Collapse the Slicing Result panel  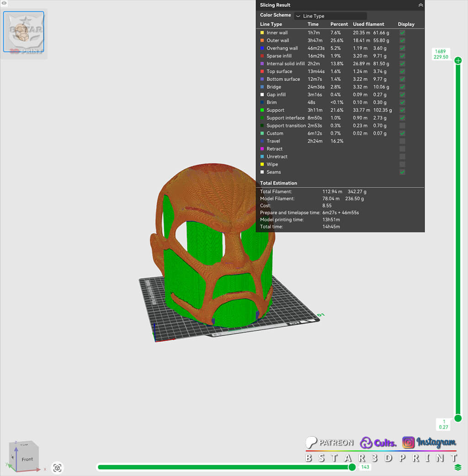420,5
